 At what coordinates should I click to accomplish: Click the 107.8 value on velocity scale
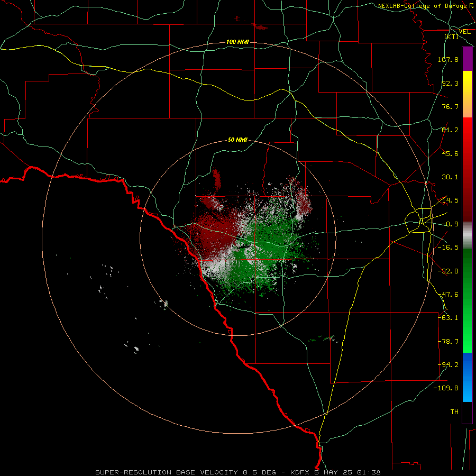[x=448, y=59]
